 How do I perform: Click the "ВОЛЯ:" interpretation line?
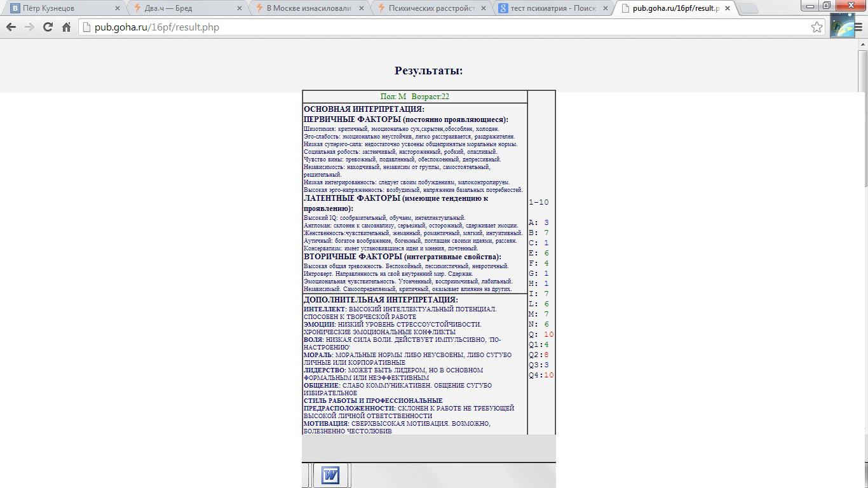[x=402, y=344]
